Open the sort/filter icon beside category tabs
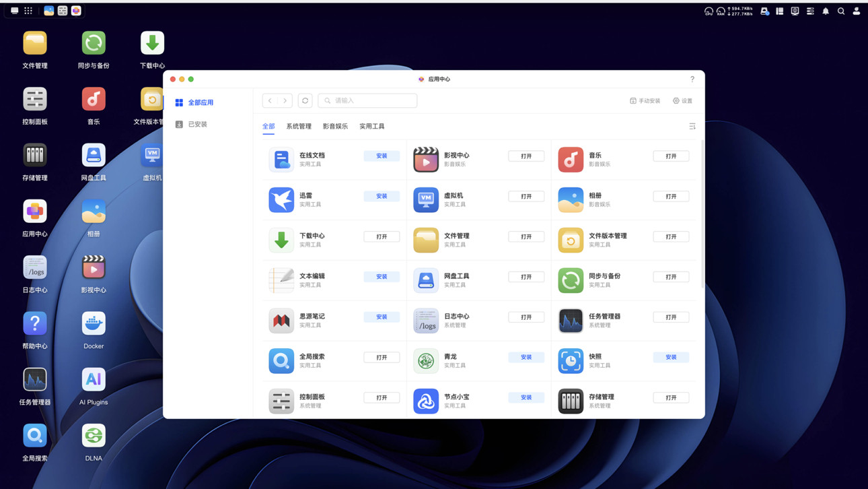Image resolution: width=868 pixels, height=489 pixels. [692, 127]
